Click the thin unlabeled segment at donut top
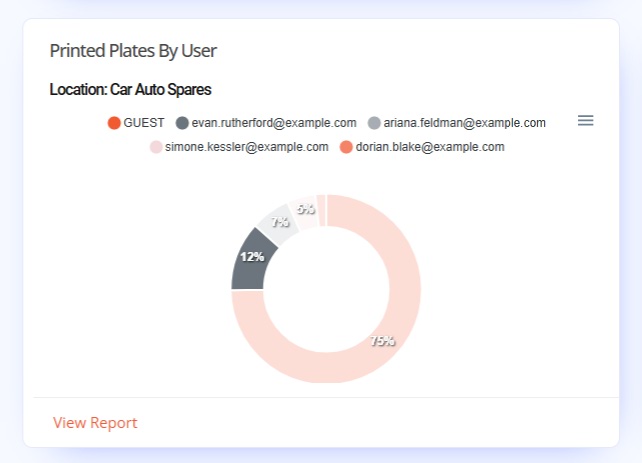This screenshot has height=463, width=642. (x=321, y=210)
